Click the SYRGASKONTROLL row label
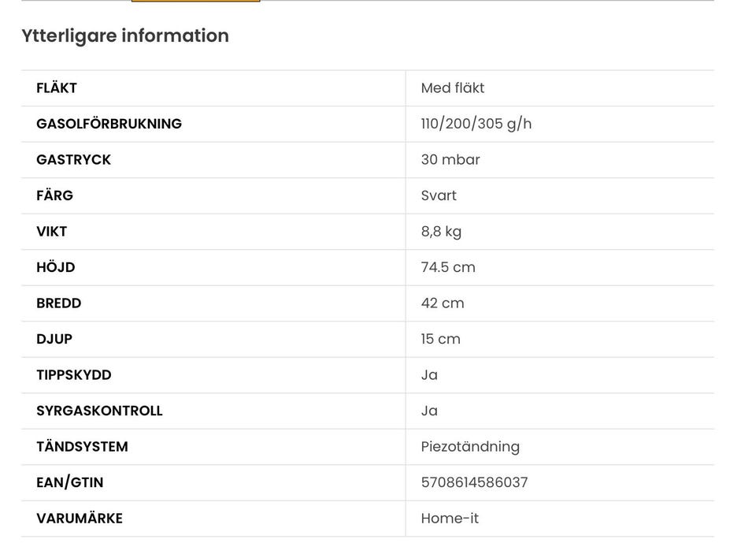Viewport: 756px width, 543px height. tap(99, 411)
